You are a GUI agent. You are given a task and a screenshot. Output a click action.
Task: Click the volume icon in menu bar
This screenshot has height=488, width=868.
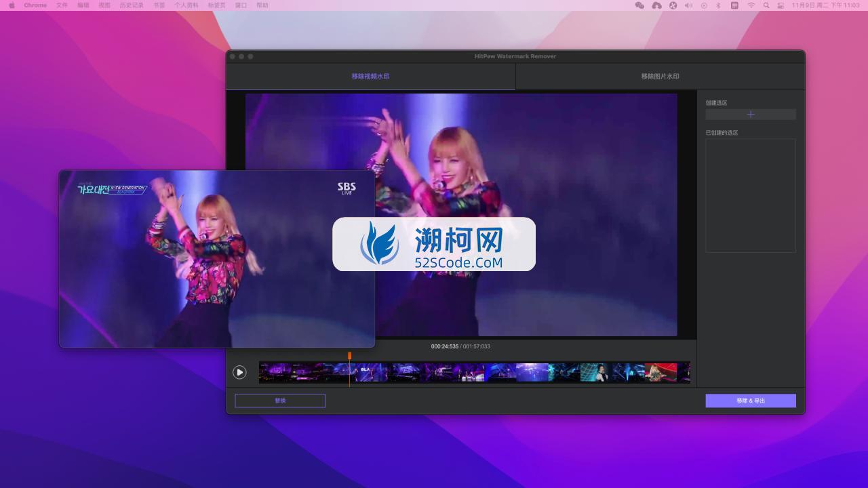(x=688, y=5)
